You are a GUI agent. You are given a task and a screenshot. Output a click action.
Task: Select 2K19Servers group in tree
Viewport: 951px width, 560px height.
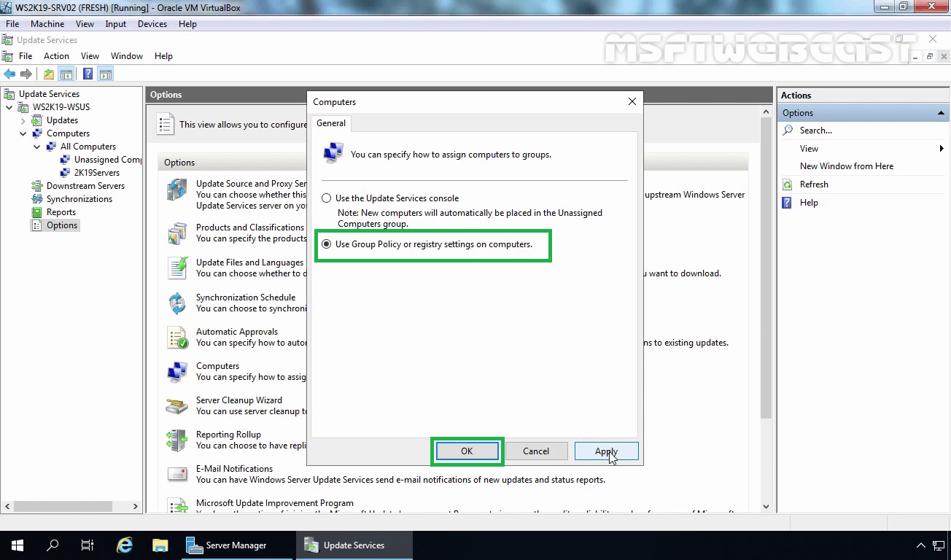[97, 173]
